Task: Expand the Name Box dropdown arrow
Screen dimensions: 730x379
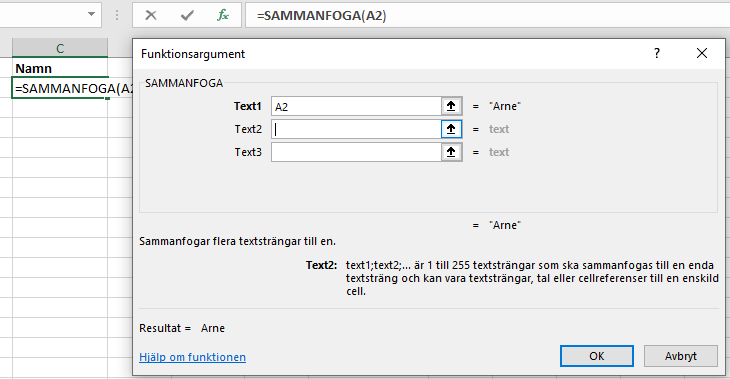Action: [x=91, y=14]
